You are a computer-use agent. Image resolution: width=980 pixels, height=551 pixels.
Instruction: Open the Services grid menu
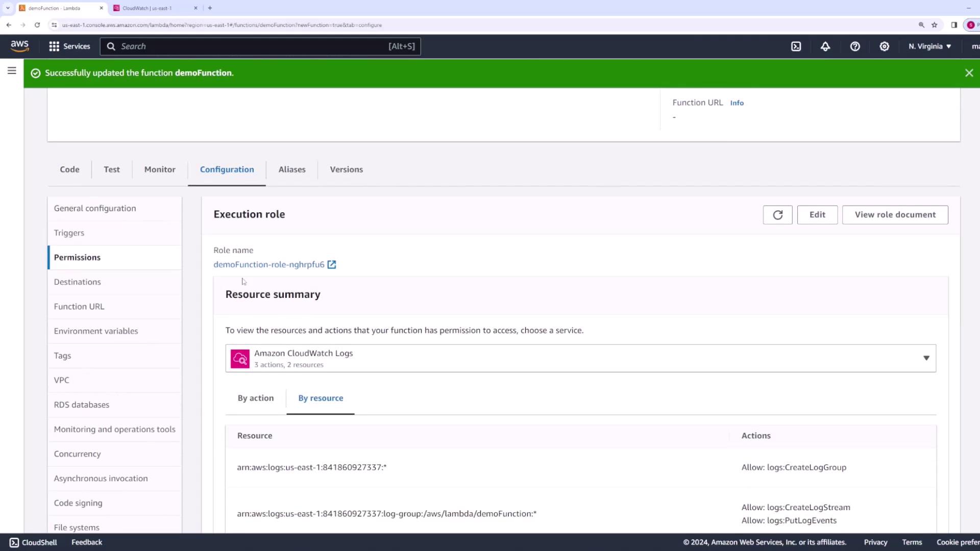point(69,46)
